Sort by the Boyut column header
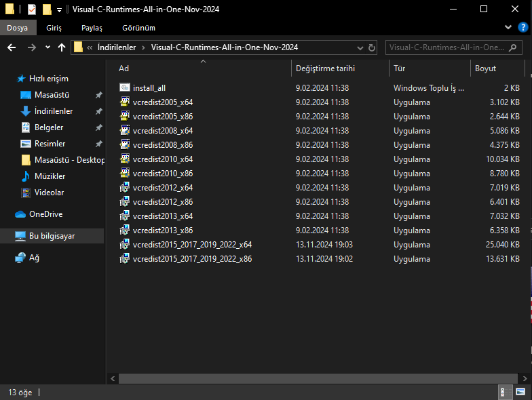Viewport: 532px width, 400px height. (497, 68)
